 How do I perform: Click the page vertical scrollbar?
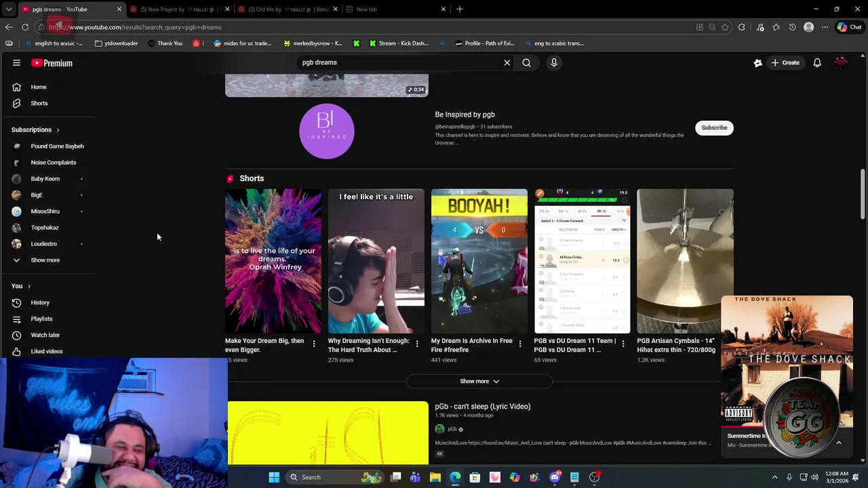click(863, 195)
